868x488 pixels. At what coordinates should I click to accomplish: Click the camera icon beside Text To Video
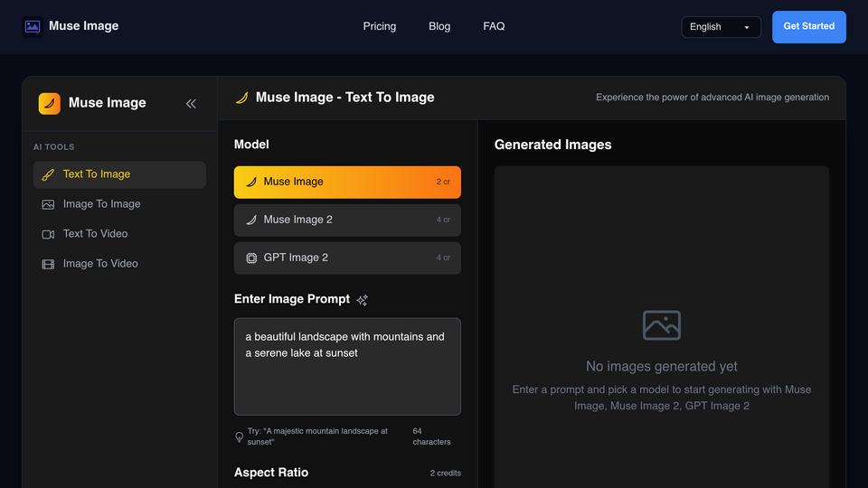click(x=48, y=235)
